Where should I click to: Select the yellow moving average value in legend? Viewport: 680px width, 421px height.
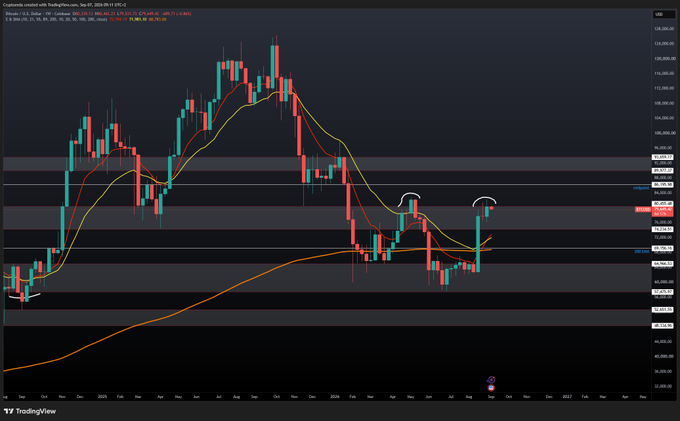click(138, 19)
